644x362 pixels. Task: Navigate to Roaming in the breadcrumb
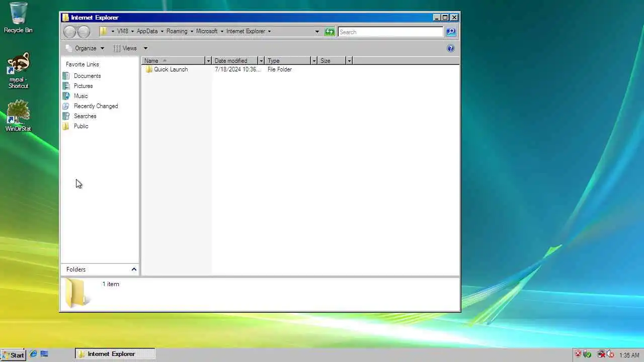click(x=177, y=31)
